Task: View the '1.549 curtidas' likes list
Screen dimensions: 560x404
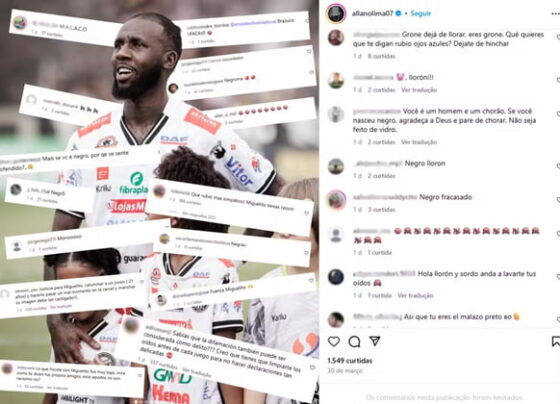Action: click(350, 361)
